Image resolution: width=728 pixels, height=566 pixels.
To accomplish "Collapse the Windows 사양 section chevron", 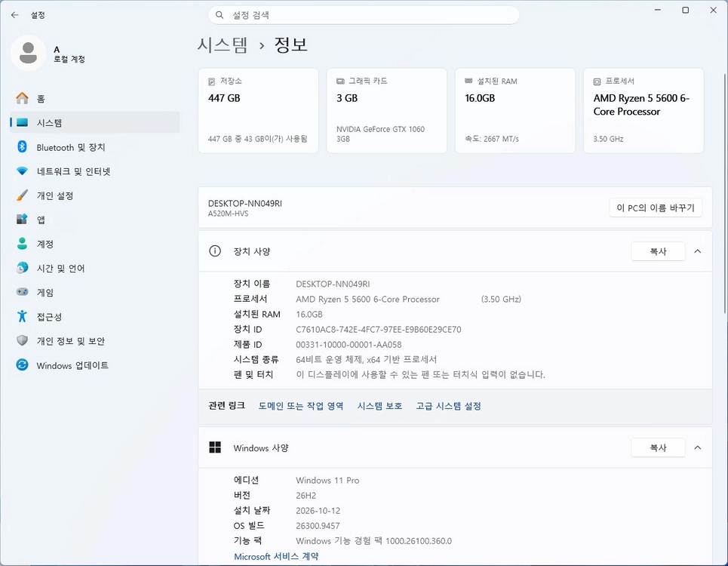I will [697, 448].
